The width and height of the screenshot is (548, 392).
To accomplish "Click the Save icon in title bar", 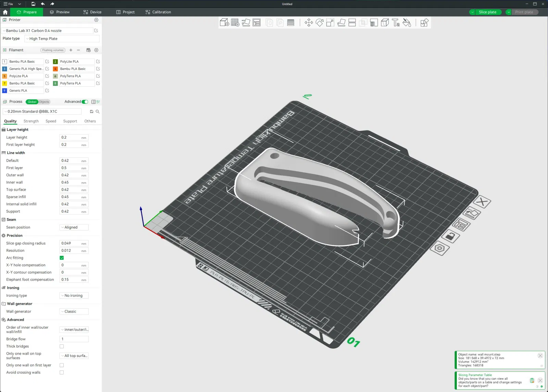I will pyautogui.click(x=33, y=4).
